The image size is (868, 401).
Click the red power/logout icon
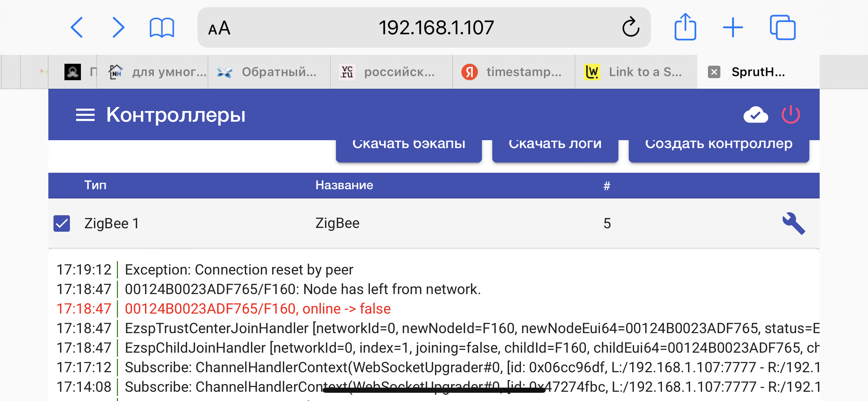point(791,115)
